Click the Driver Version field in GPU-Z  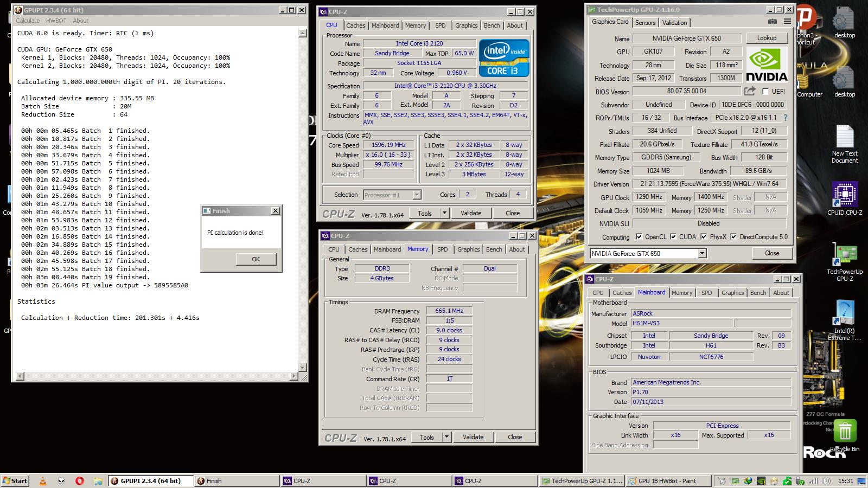coord(709,184)
